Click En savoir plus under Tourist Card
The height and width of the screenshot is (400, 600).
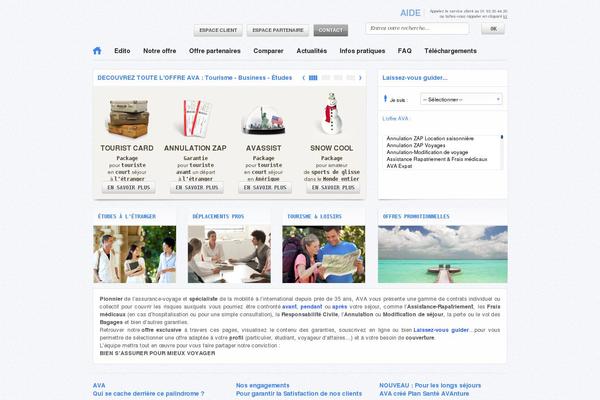(129, 188)
